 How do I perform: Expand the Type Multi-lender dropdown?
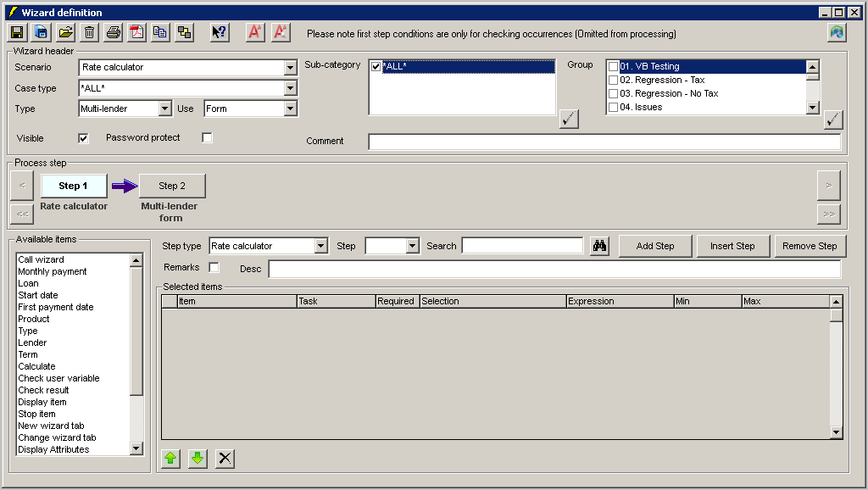coord(165,109)
